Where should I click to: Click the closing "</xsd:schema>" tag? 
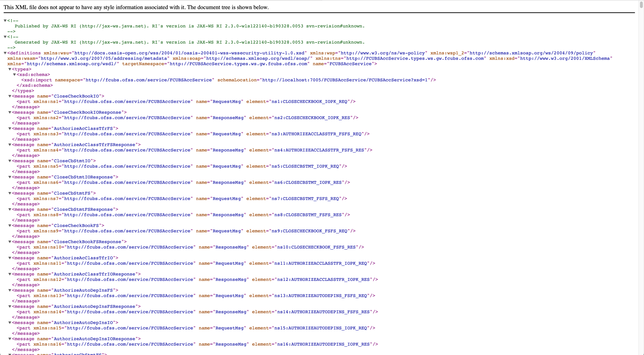pyautogui.click(x=35, y=86)
